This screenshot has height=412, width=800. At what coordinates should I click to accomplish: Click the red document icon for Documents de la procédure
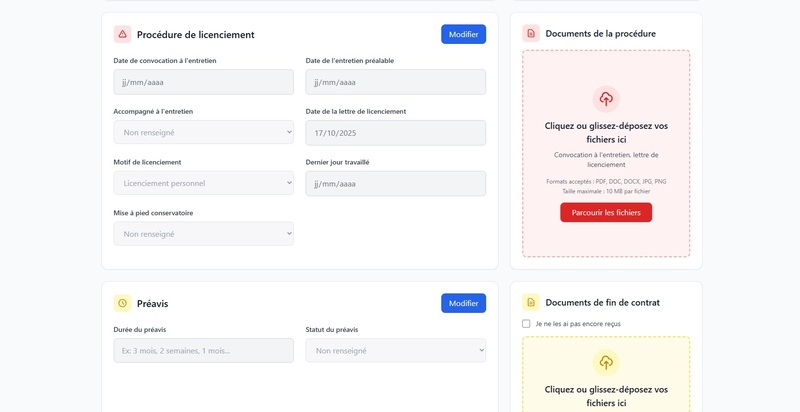click(x=531, y=33)
